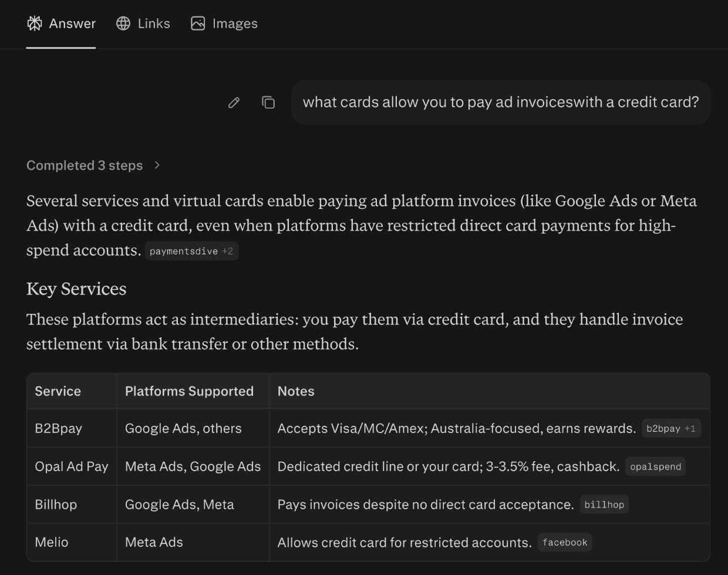This screenshot has width=728, height=575.
Task: Open the facebook source citation
Action: click(x=565, y=543)
